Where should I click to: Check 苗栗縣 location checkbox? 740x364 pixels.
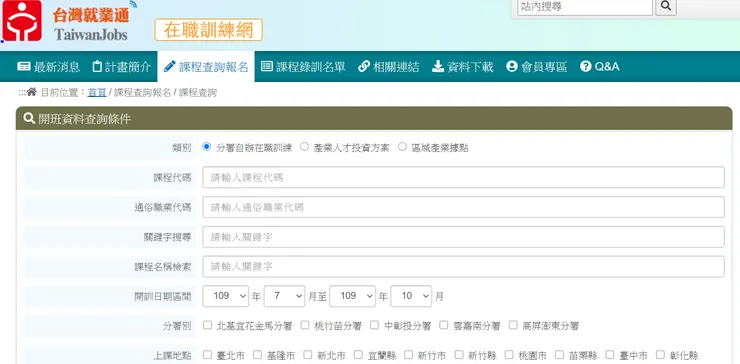tap(559, 355)
